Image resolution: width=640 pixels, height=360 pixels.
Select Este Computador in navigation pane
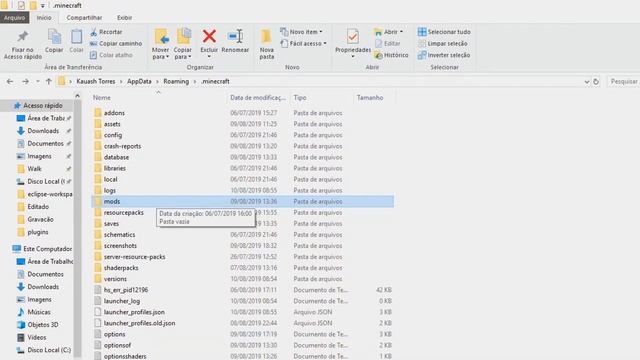[42, 249]
